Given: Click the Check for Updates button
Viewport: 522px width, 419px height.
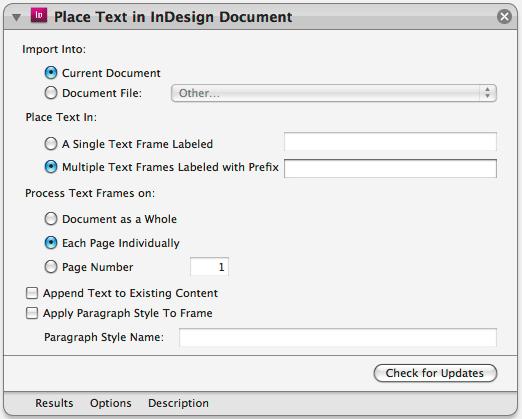Looking at the screenshot, I should click(435, 373).
